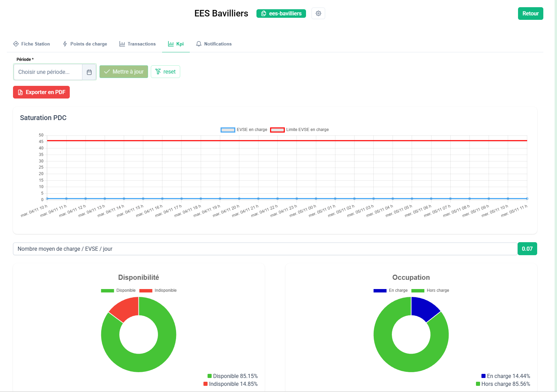Image resolution: width=557 pixels, height=392 pixels.
Task: Click the Notifications bell icon
Action: 199,44
